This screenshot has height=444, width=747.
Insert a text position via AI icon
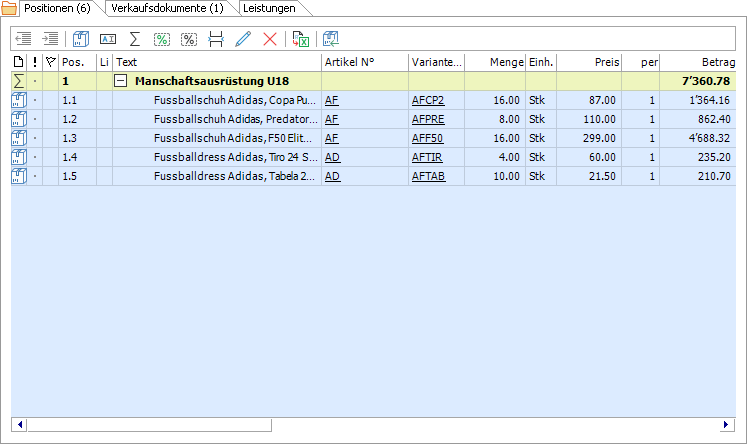tap(108, 39)
